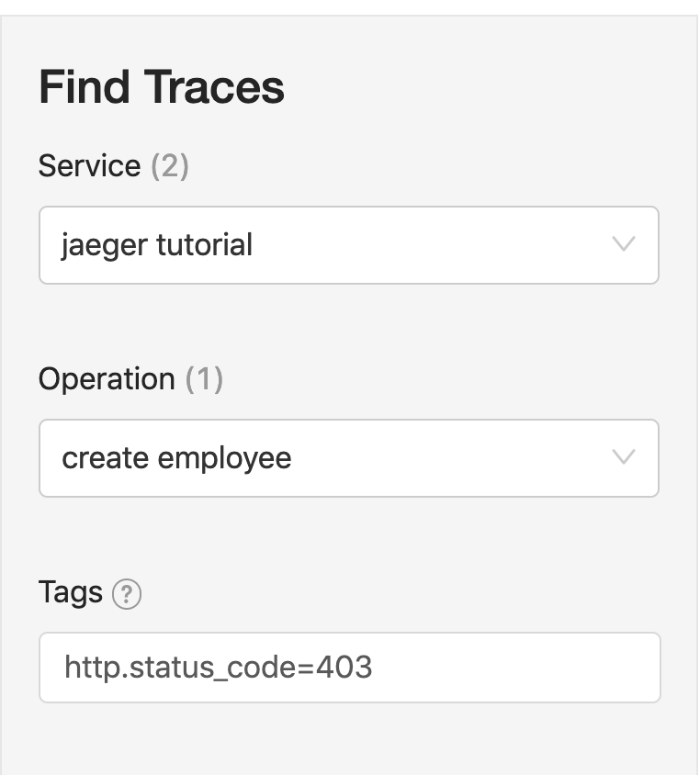Open the Service dropdown showing jaeger tutorial

(x=348, y=245)
